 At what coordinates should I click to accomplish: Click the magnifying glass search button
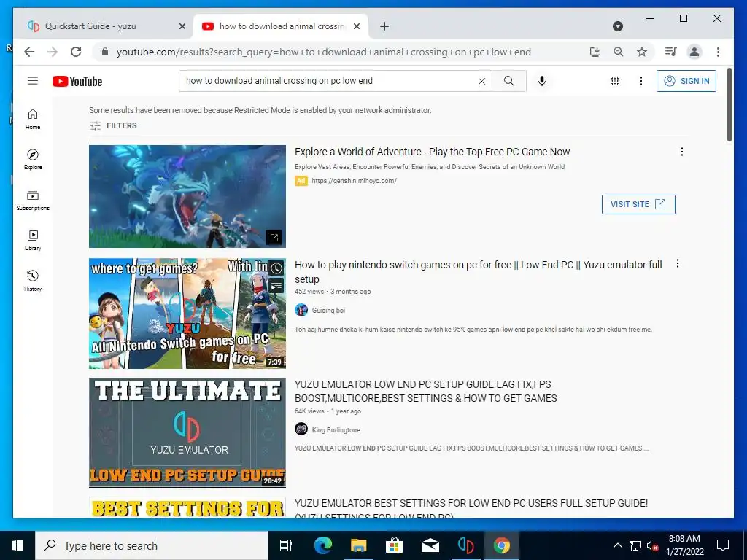(x=508, y=81)
